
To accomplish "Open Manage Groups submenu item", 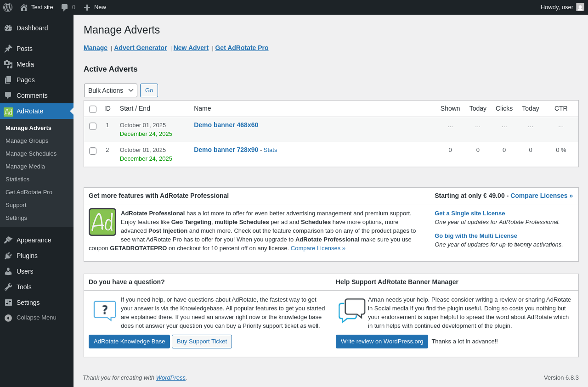I will click(x=27, y=141).
